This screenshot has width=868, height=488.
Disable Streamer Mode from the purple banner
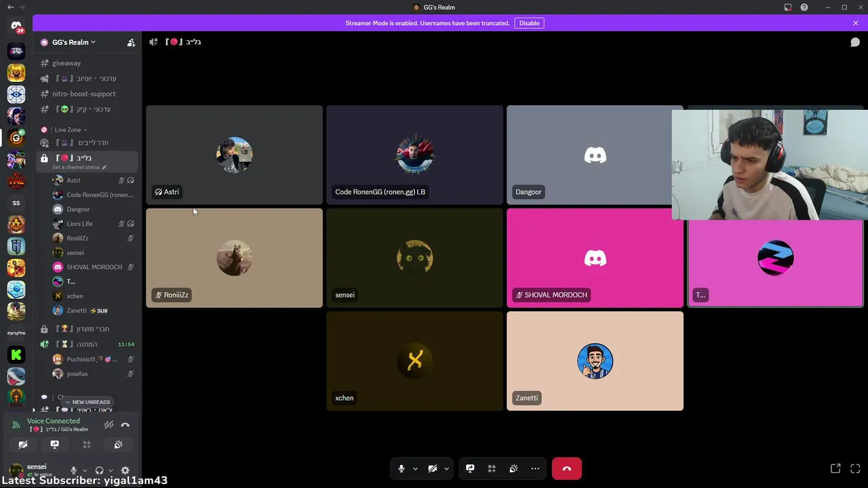[x=529, y=23]
